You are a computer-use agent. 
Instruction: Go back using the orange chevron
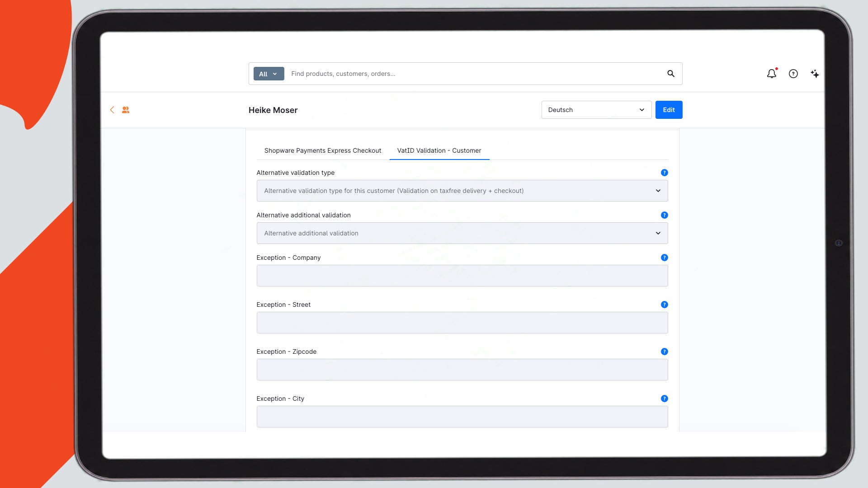coord(112,110)
